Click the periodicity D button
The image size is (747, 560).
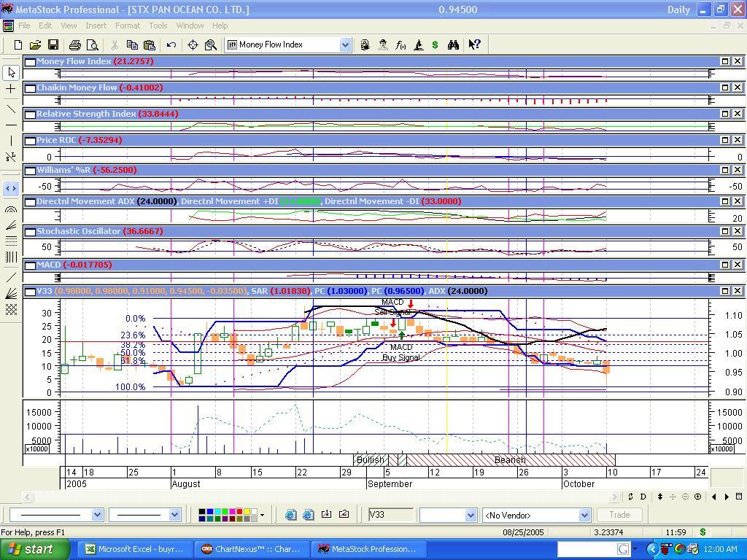coord(643,497)
